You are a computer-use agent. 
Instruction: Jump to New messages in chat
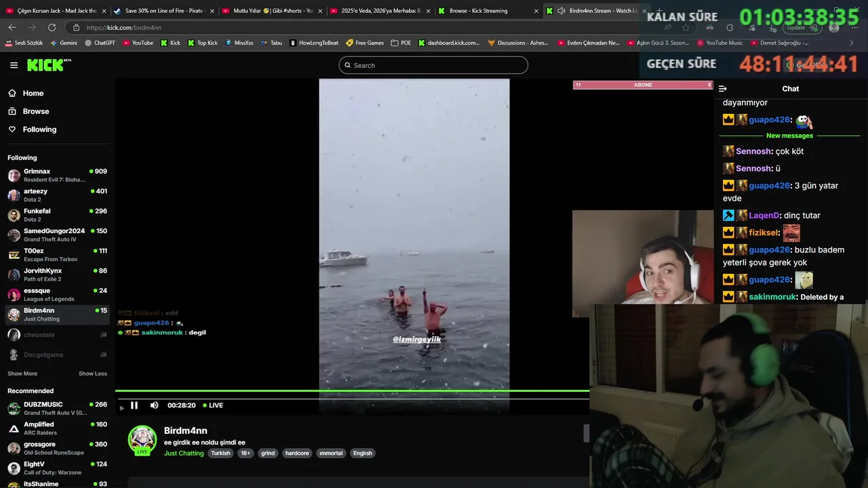pyautogui.click(x=789, y=136)
